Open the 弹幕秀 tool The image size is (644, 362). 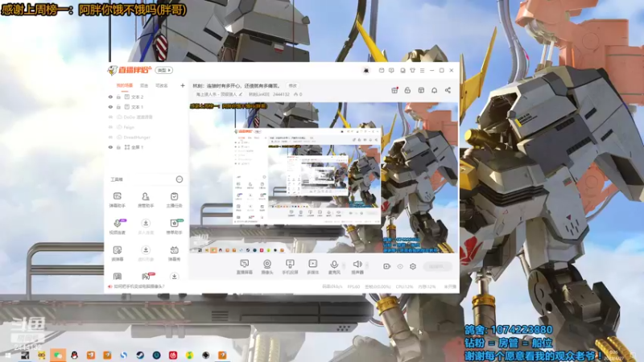coord(174,253)
